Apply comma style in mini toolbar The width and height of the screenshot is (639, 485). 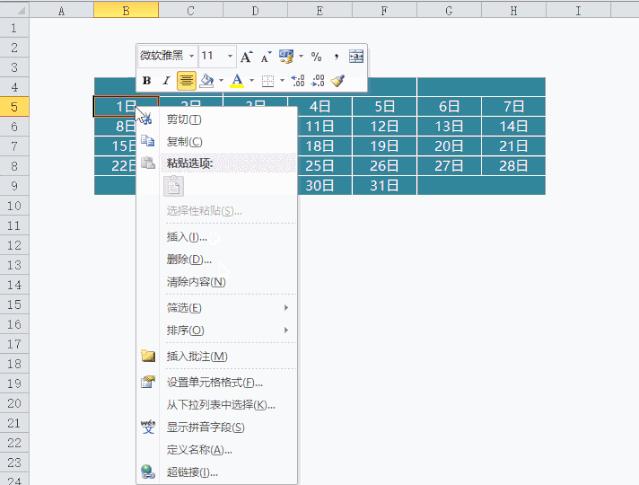pos(336,57)
